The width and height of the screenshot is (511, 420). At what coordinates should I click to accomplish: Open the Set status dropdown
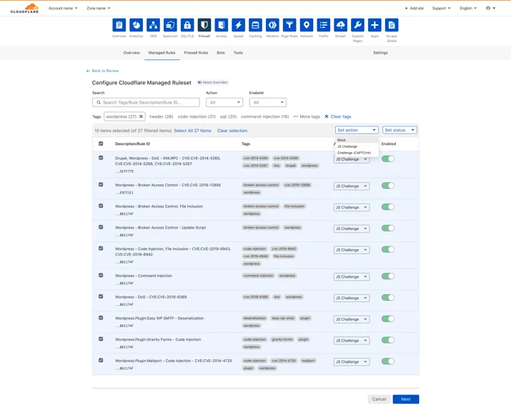pos(400,130)
